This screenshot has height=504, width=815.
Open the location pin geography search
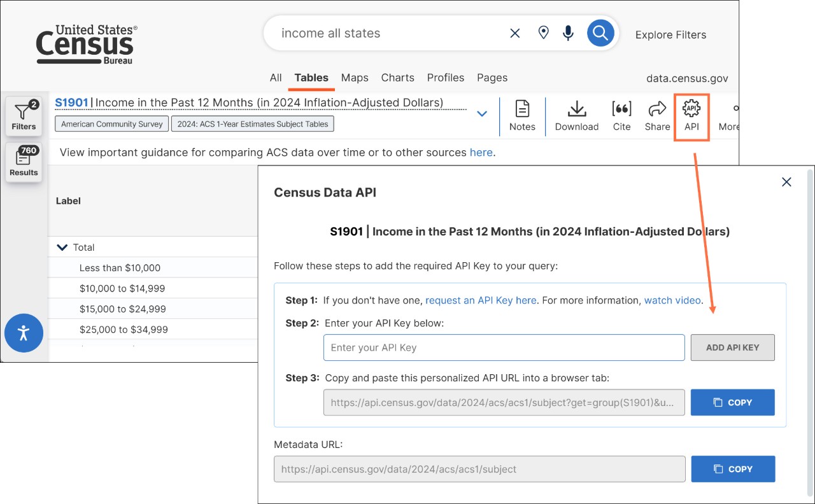pyautogui.click(x=543, y=33)
